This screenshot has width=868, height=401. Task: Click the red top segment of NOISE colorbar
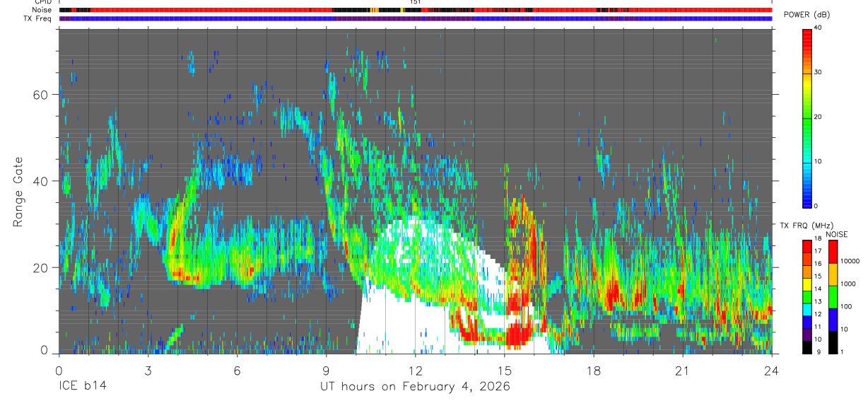[833, 252]
